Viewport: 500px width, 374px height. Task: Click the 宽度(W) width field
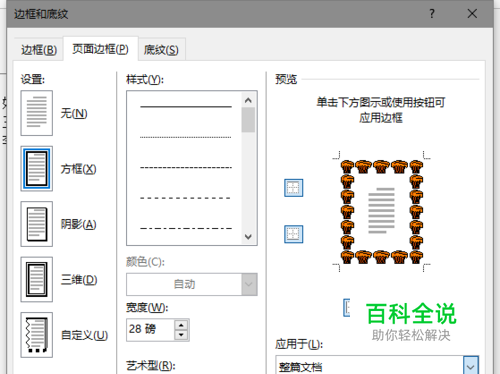(150, 329)
